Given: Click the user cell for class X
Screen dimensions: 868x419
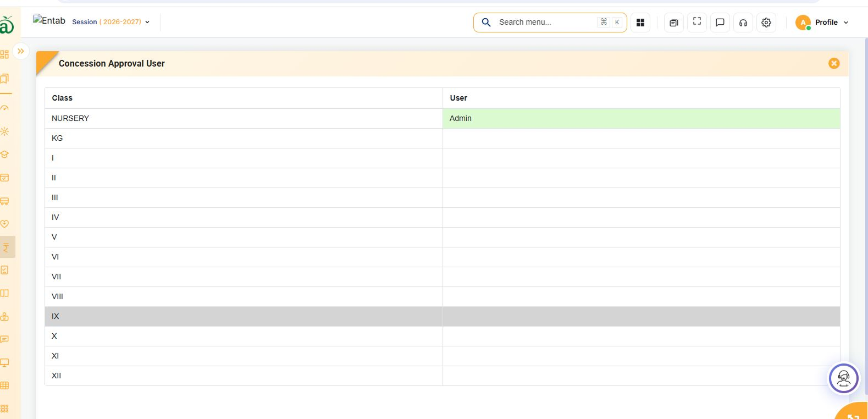Looking at the screenshot, I should click(x=642, y=336).
